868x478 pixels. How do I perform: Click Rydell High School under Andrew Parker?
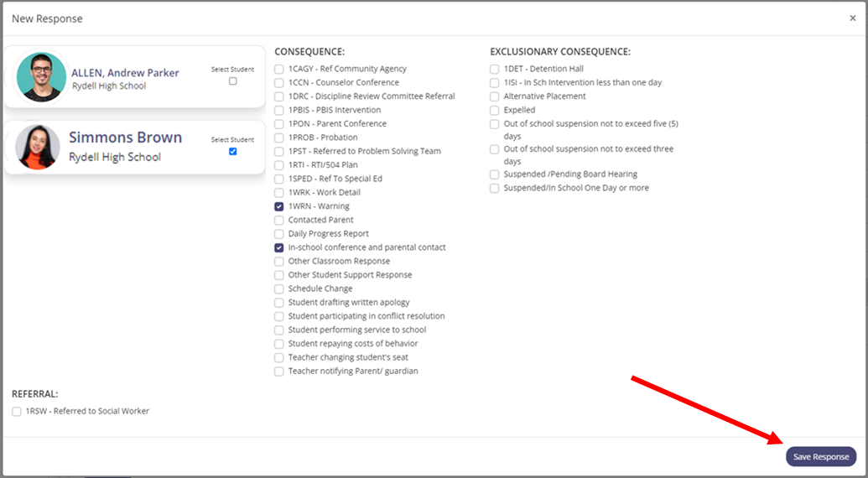109,86
